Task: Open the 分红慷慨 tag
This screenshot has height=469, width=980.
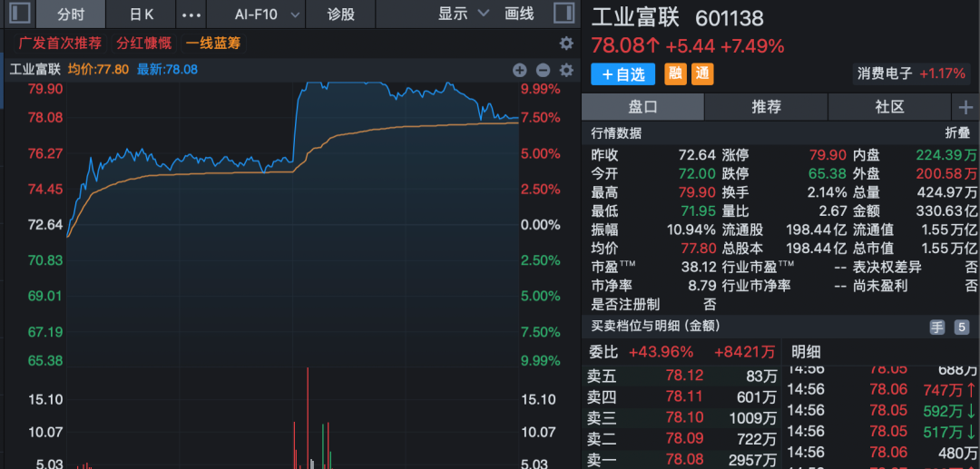Action: 143,44
